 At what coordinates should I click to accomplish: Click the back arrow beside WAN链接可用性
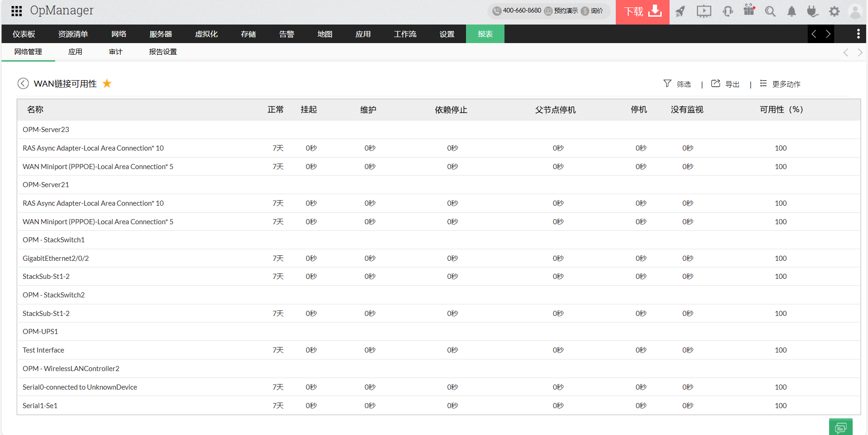point(23,83)
